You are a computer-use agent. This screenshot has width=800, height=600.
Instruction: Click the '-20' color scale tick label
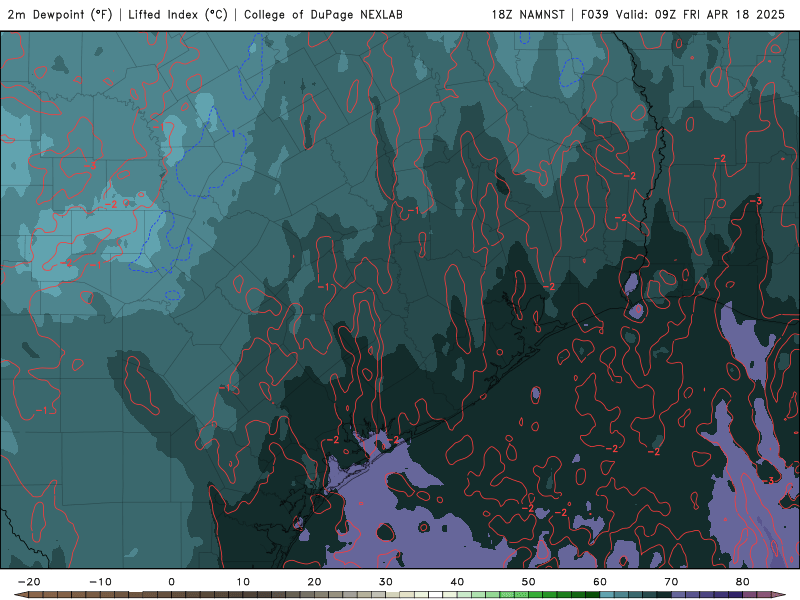point(29,582)
